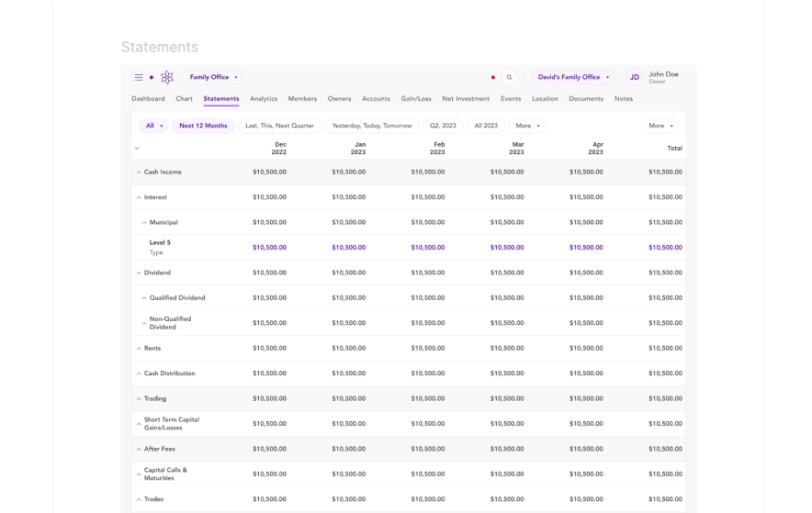
Task: Click the snowflake app logo
Action: 167,78
